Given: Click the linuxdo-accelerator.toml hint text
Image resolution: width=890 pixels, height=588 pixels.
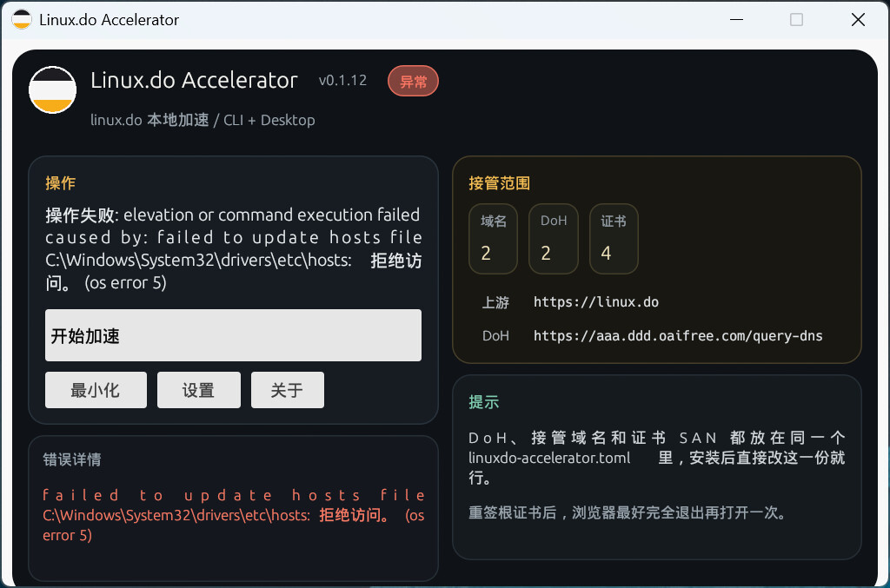Looking at the screenshot, I should pos(549,458).
